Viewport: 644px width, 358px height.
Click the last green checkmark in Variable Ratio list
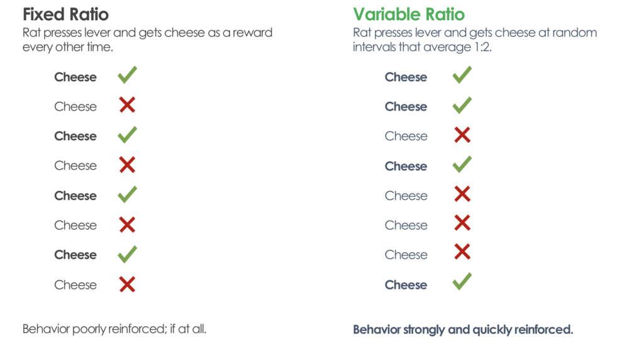click(x=462, y=281)
